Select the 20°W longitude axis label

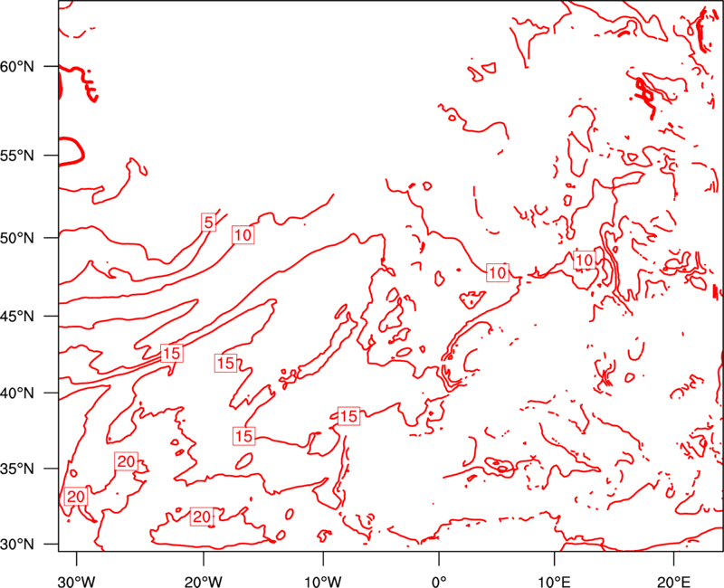point(203,582)
